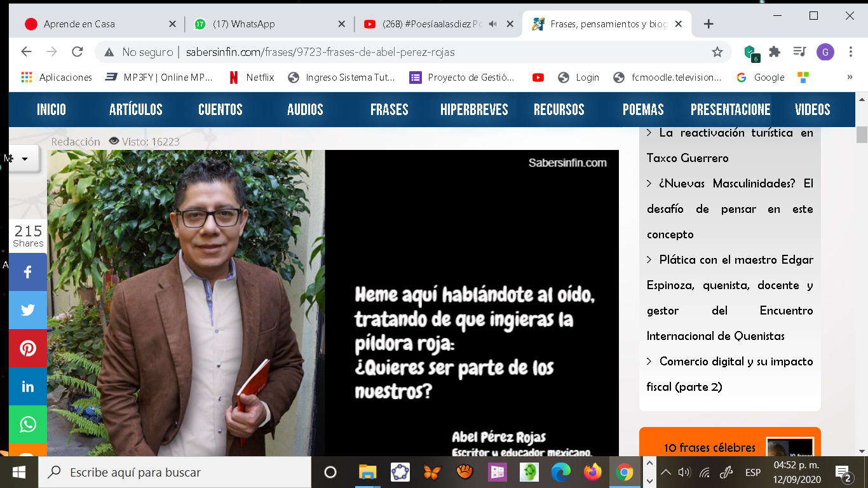The width and height of the screenshot is (868, 488).
Task: Open the FRASES menu item
Action: click(390, 109)
